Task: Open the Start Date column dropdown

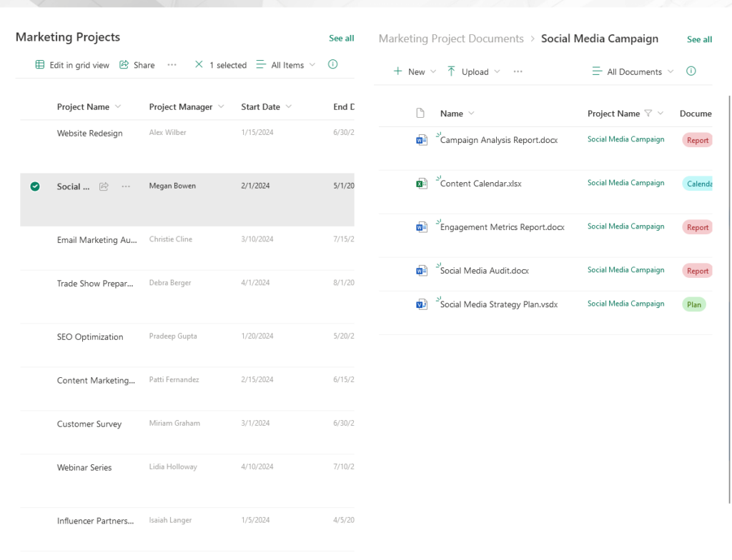Action: (289, 106)
